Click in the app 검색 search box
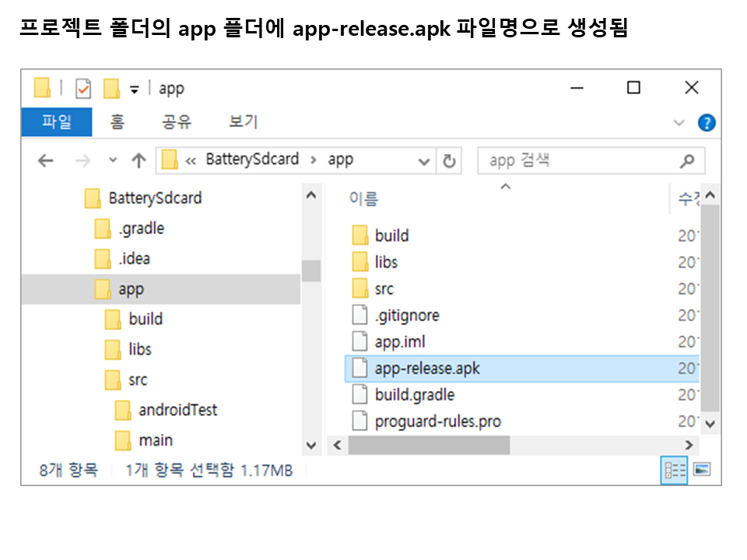Viewport: 747px width, 560px height. 576,161
